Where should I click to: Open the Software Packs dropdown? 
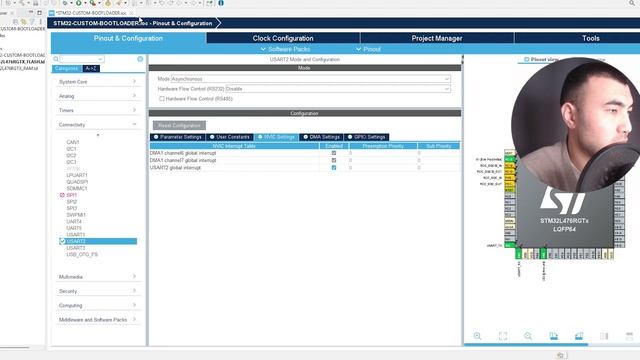tap(285, 49)
